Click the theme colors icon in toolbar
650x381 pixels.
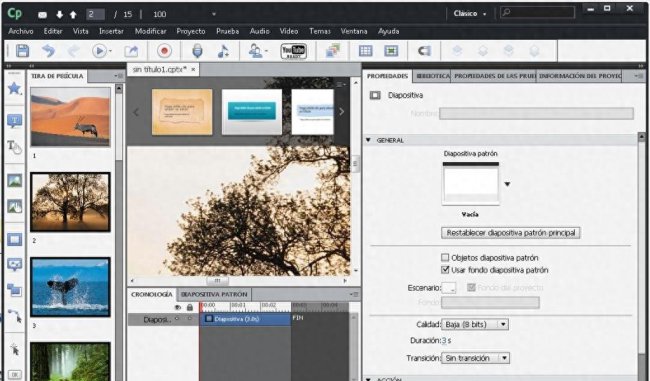pos(333,51)
